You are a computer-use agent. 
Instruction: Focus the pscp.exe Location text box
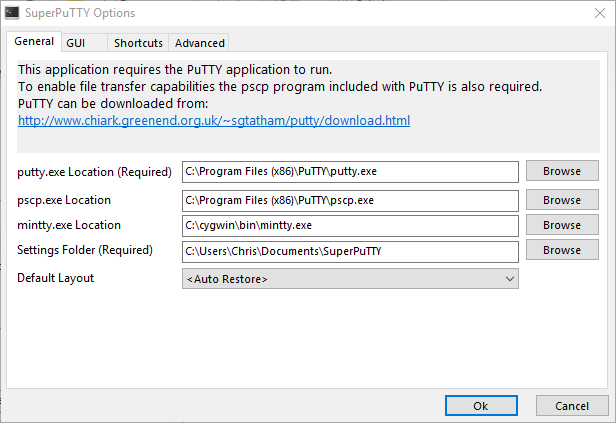[x=350, y=200]
